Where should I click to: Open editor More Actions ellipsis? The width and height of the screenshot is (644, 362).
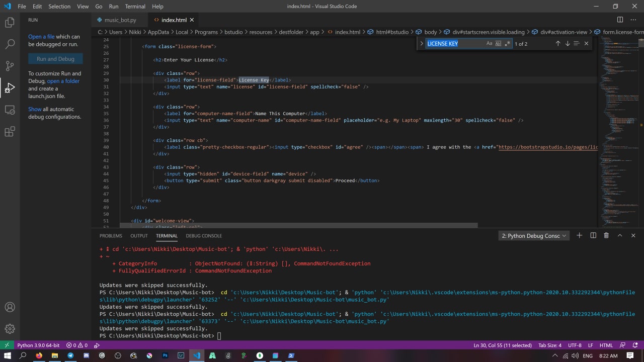(633, 20)
